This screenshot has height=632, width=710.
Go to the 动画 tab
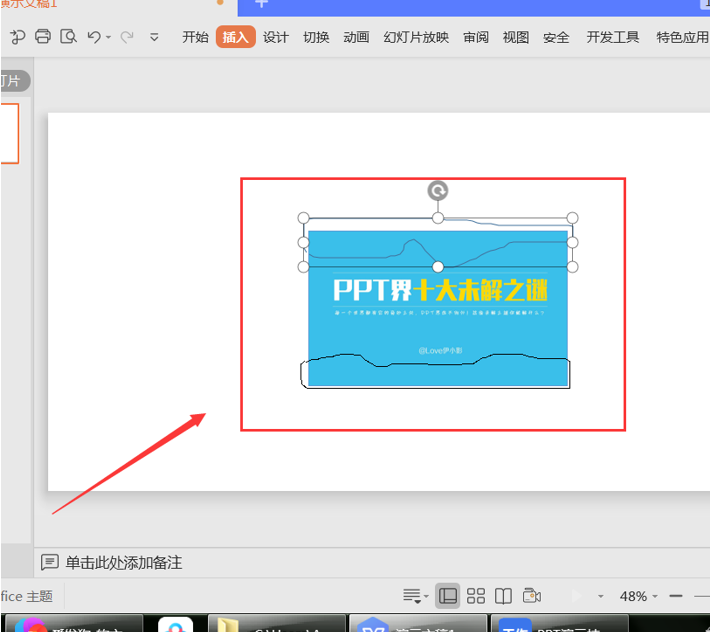point(356,37)
